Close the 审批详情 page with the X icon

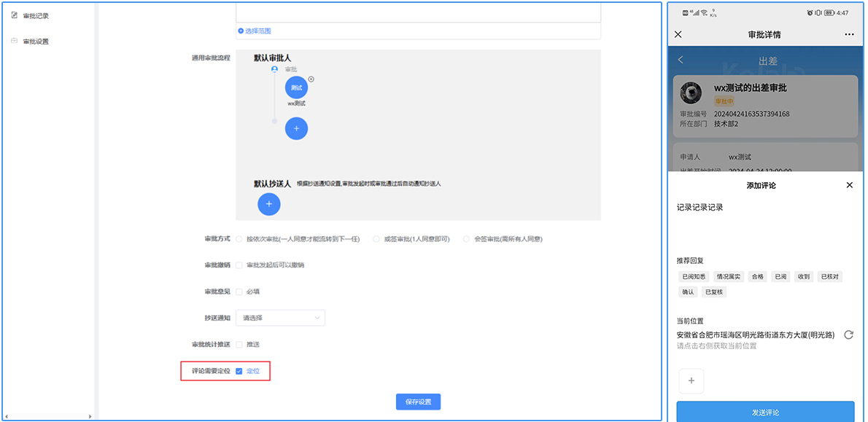678,34
